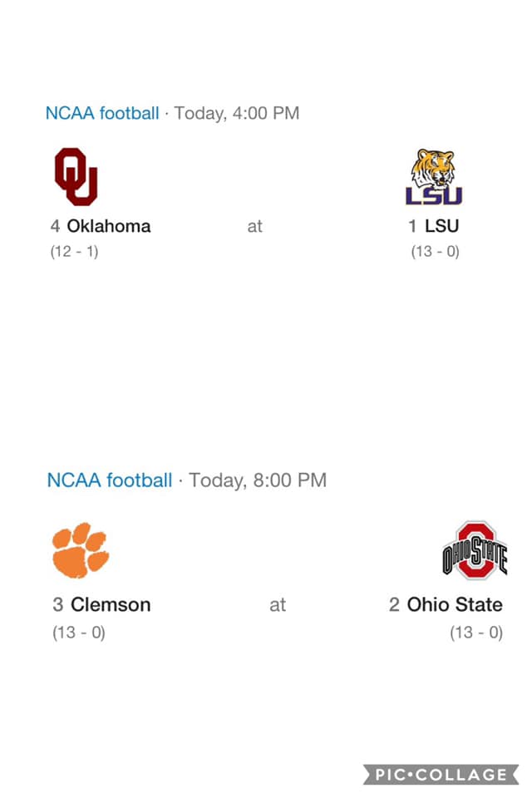Viewport: 532px width, 798px height.
Task: Click the Oklahoma Sooners OU logo
Action: [76, 176]
